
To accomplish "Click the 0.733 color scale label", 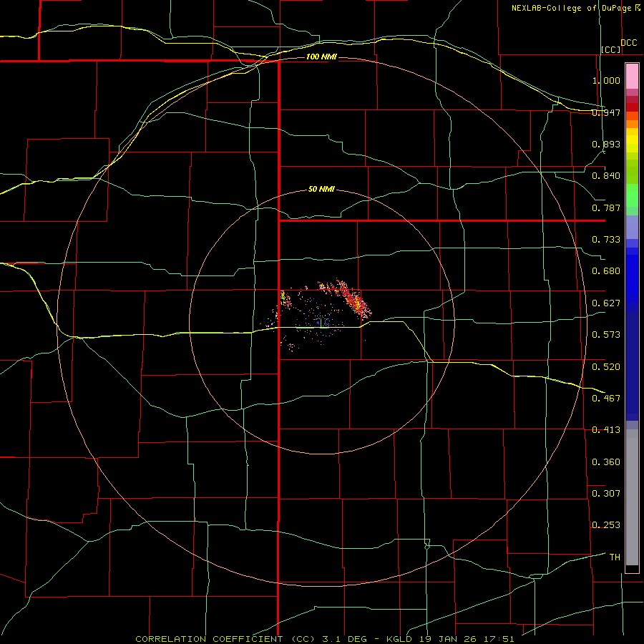I will pos(606,240).
